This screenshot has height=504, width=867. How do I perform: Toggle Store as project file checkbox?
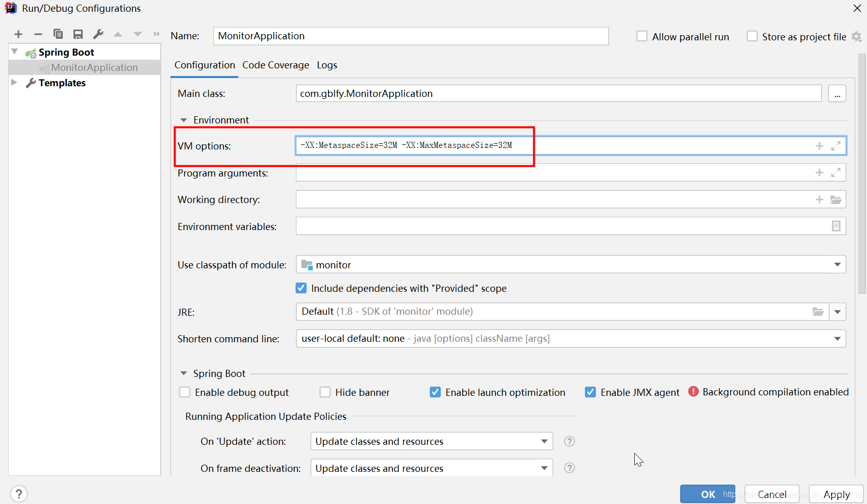(752, 36)
